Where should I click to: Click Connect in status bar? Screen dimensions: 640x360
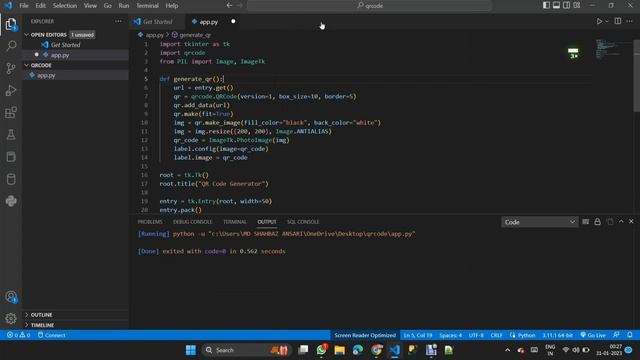point(51,335)
